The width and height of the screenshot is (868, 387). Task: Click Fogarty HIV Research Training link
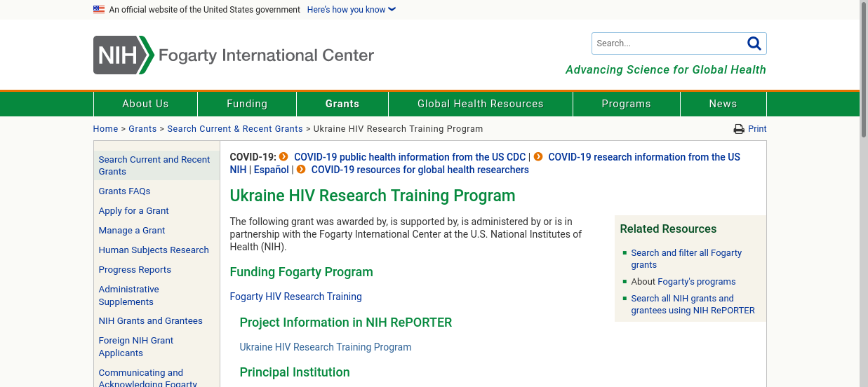click(296, 297)
